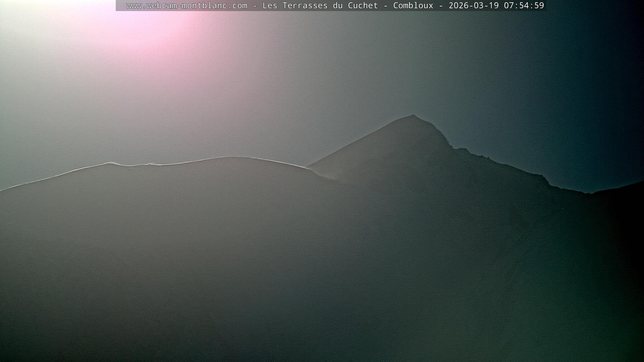Image resolution: width=644 pixels, height=362 pixels.
Task: Click the Combloux location text
Action: pyautogui.click(x=413, y=6)
